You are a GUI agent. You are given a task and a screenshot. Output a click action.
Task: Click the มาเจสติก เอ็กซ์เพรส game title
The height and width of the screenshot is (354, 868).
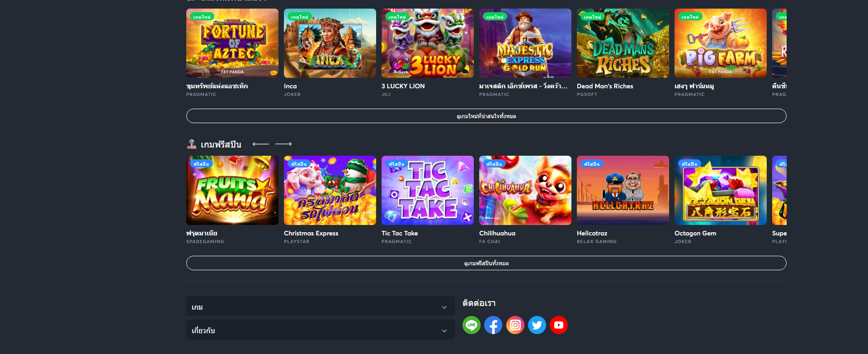523,86
